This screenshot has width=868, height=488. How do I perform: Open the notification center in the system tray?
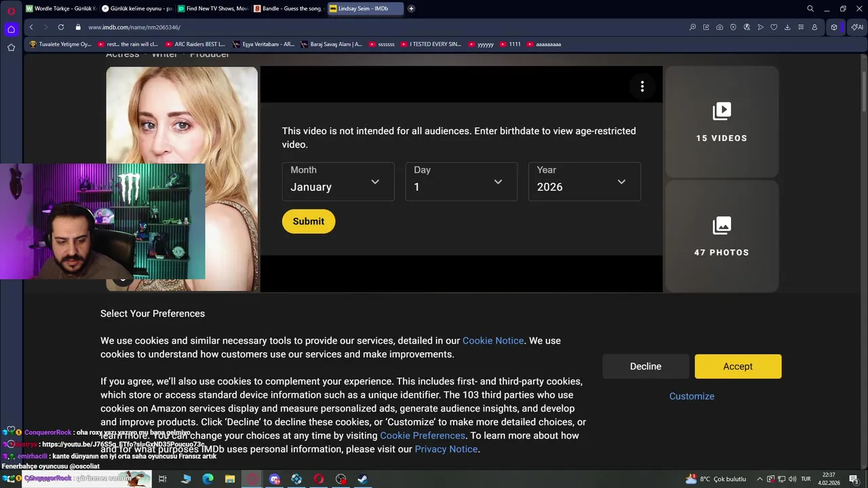click(854, 479)
